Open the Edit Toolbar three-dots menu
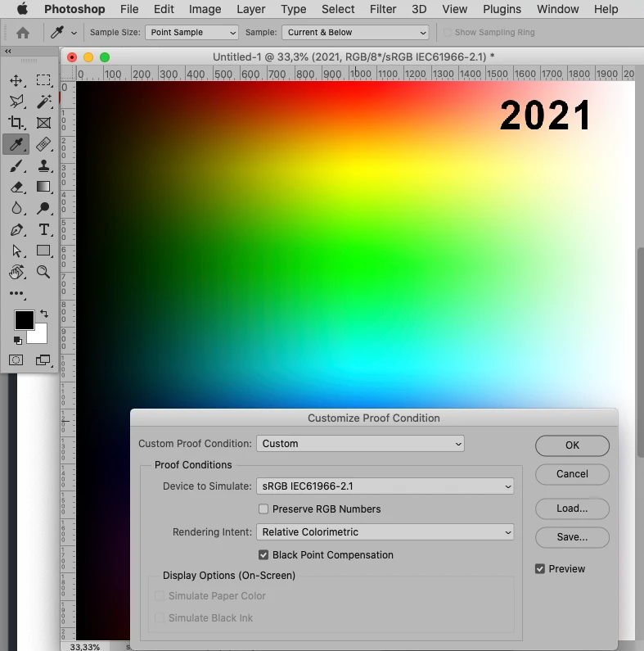 click(x=16, y=293)
